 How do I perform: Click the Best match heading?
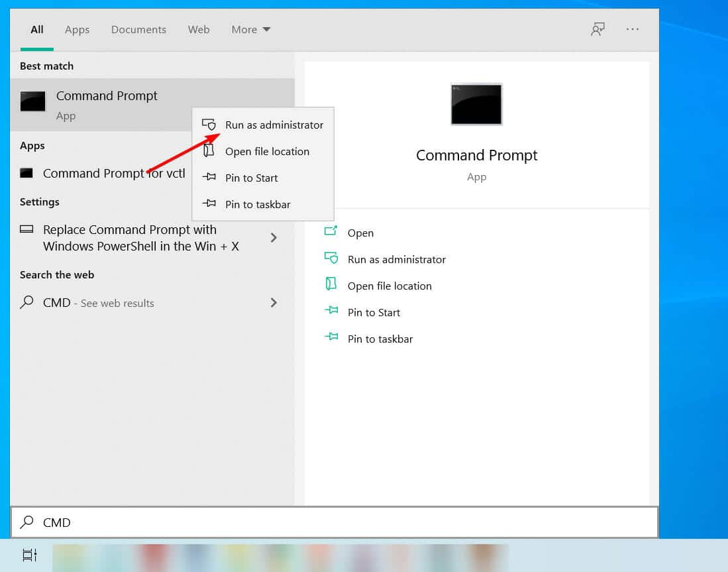[46, 66]
